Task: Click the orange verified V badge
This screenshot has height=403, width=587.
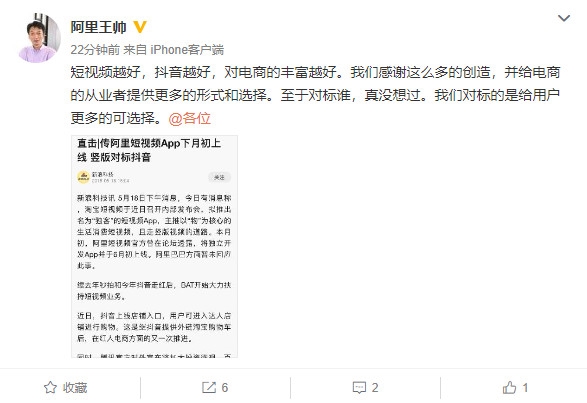Action: click(140, 27)
